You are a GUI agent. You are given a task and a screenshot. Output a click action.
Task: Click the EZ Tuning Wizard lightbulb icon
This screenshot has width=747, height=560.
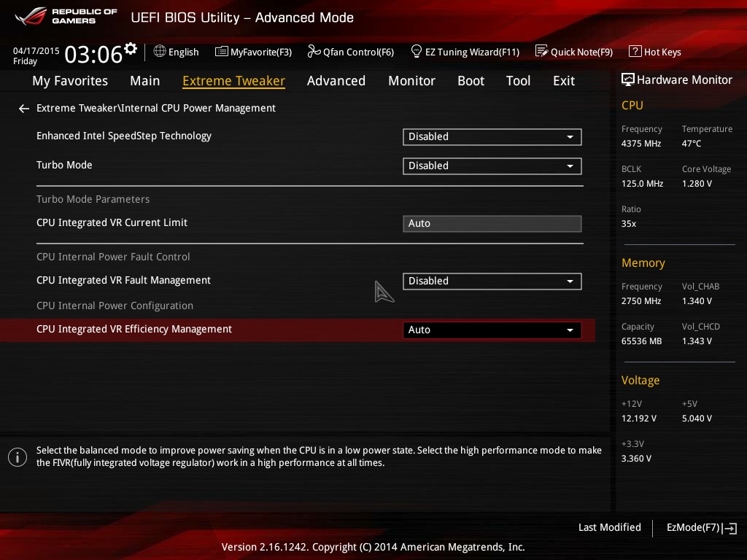417,51
